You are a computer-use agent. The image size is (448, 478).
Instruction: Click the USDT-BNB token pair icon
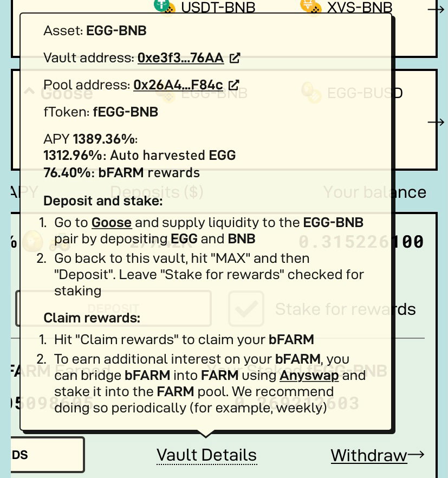[165, 6]
